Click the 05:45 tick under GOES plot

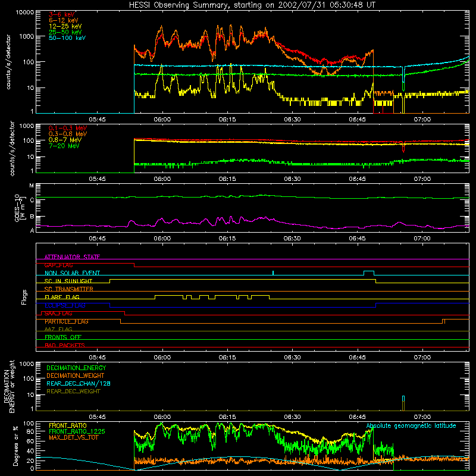click(x=97, y=239)
